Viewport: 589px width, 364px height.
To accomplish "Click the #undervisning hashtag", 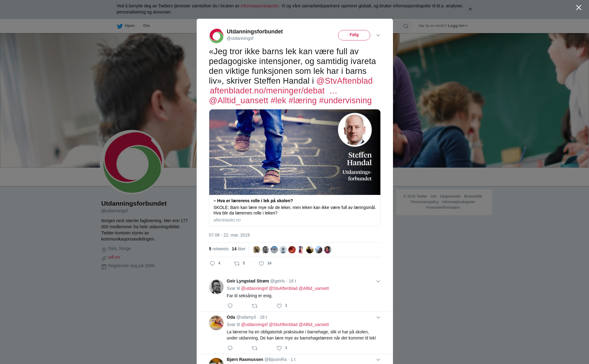I will tap(345, 100).
